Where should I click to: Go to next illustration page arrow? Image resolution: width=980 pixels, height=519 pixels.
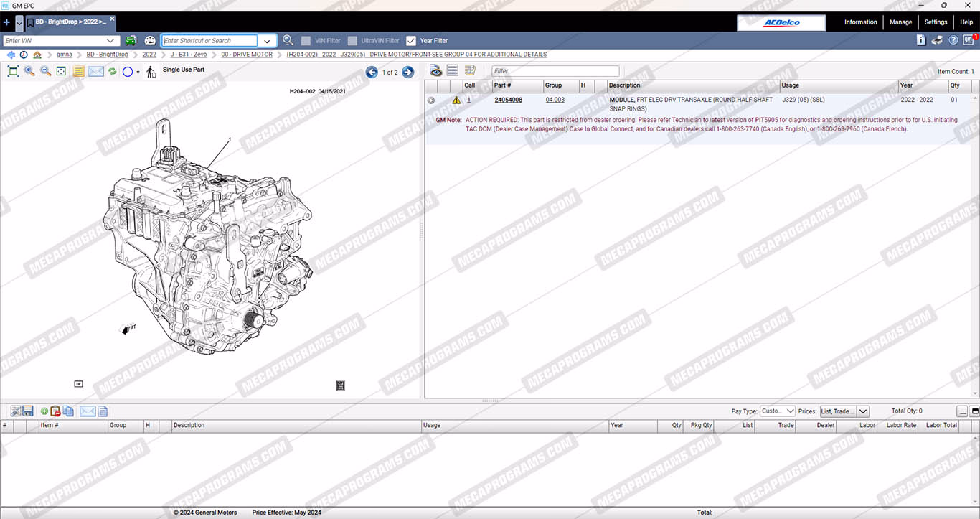tap(407, 72)
